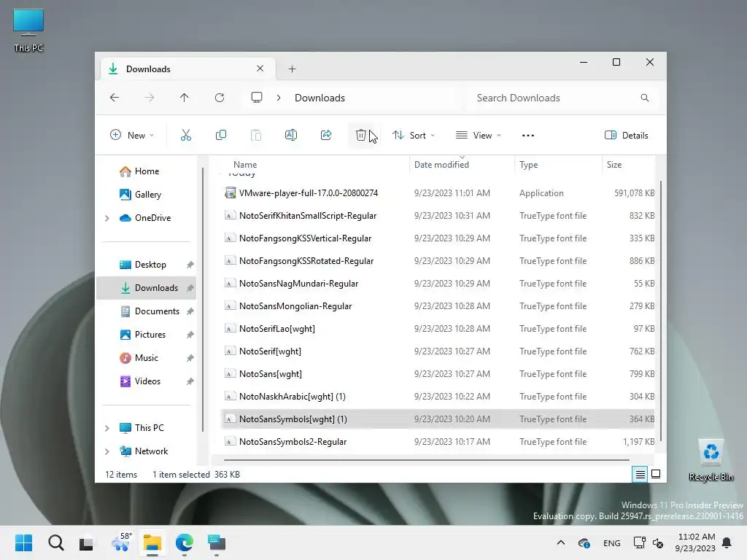Open the Sort dropdown menu
Viewport: 747px width, 560px height.
414,135
